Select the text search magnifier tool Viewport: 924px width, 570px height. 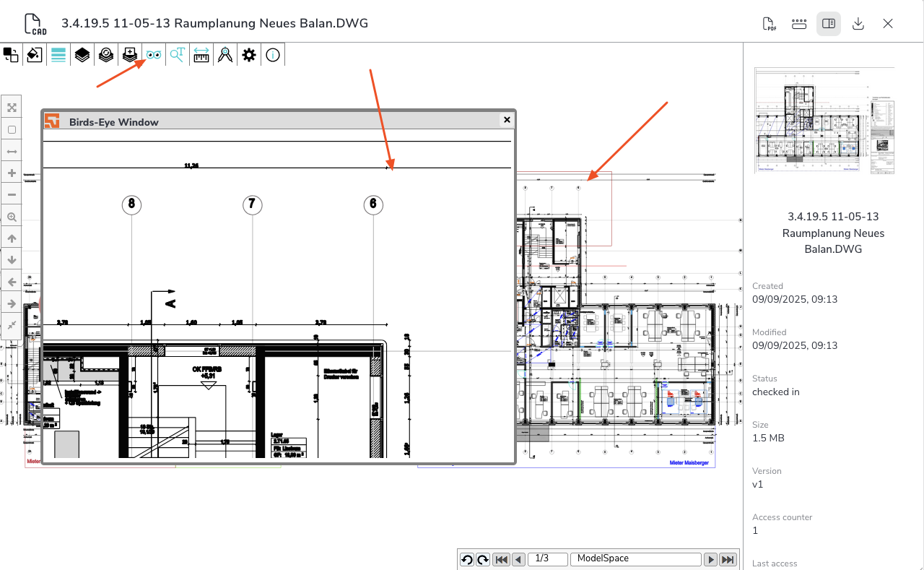(177, 55)
